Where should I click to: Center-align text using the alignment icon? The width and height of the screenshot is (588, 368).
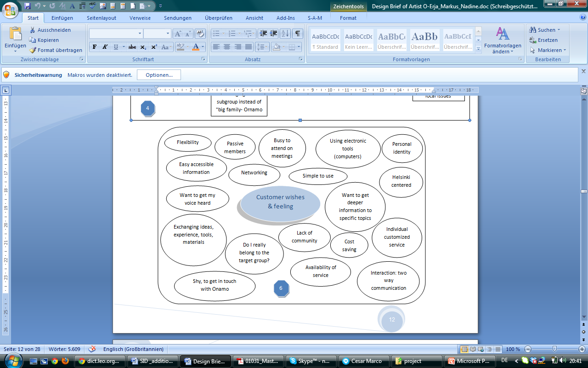(226, 47)
